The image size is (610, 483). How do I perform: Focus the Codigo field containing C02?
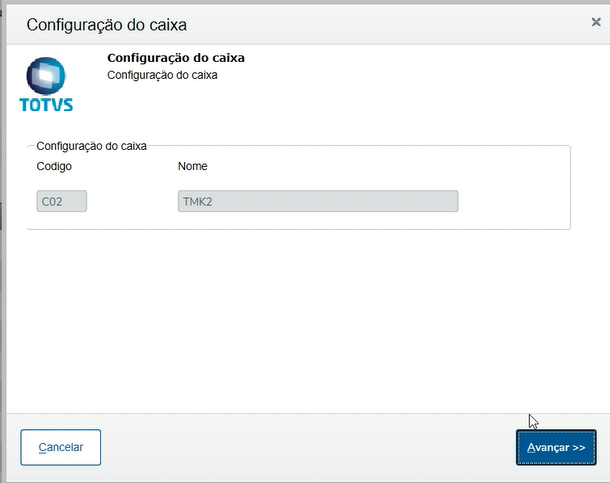click(62, 202)
